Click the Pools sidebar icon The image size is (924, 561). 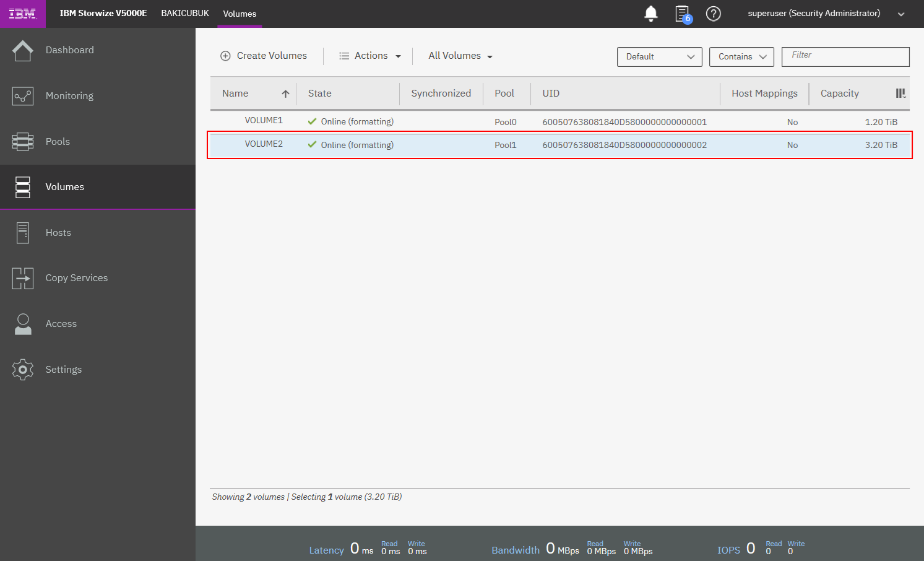click(23, 142)
